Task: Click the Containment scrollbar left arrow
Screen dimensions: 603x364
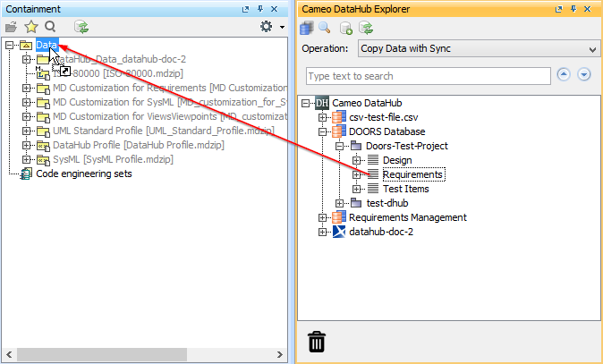Action: (9, 355)
